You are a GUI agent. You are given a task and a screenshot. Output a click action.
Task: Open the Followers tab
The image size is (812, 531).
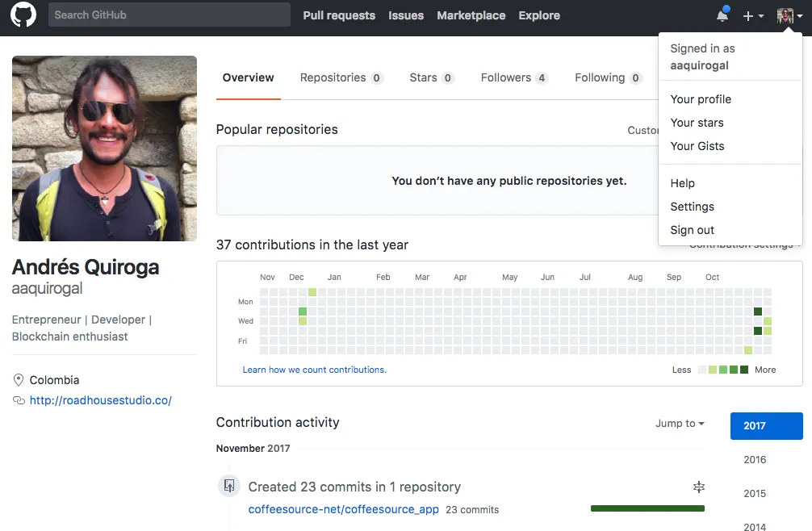pos(513,77)
